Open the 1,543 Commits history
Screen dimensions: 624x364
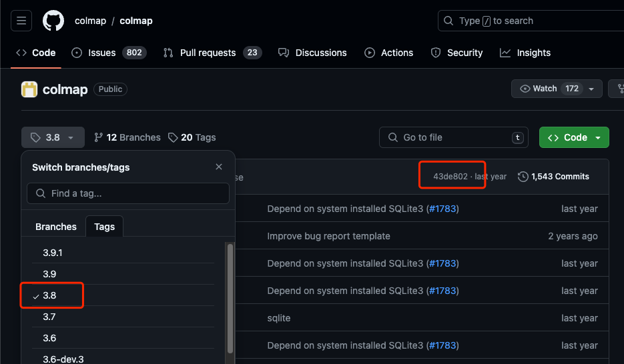(553, 177)
